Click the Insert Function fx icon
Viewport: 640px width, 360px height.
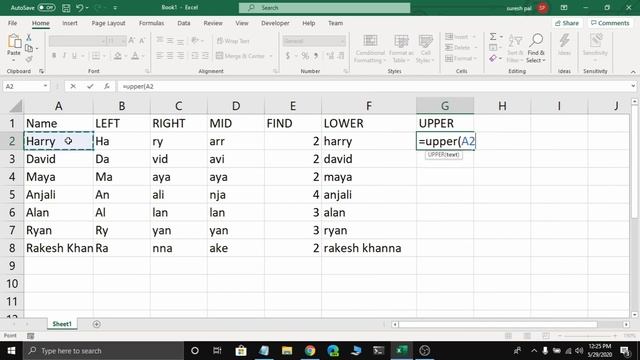[107, 86]
